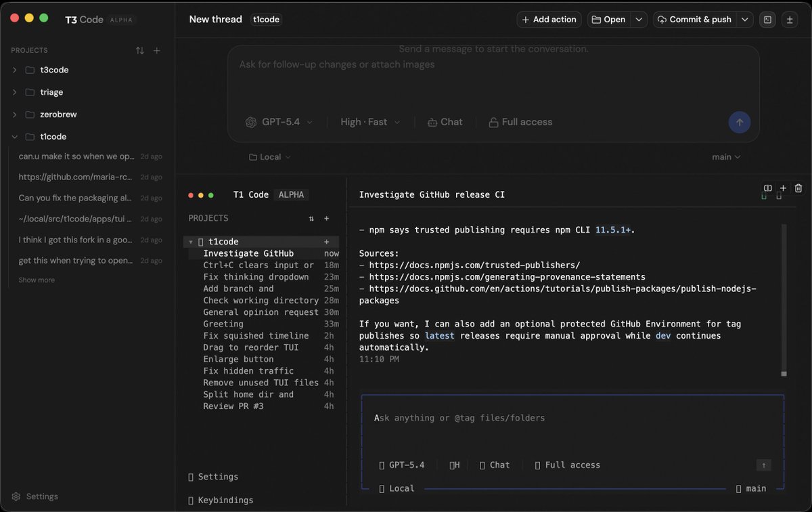This screenshot has width=812, height=512.
Task: Click Show more under t1code threads
Action: click(x=37, y=280)
